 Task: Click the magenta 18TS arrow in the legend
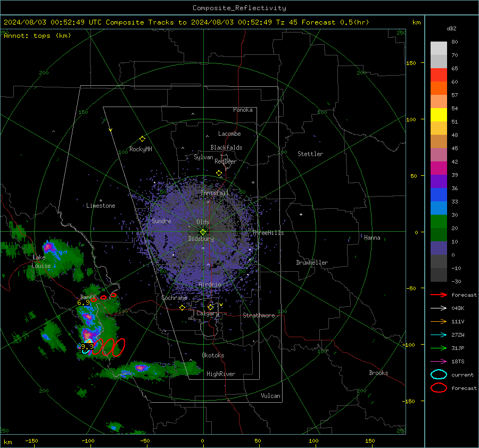(x=439, y=362)
